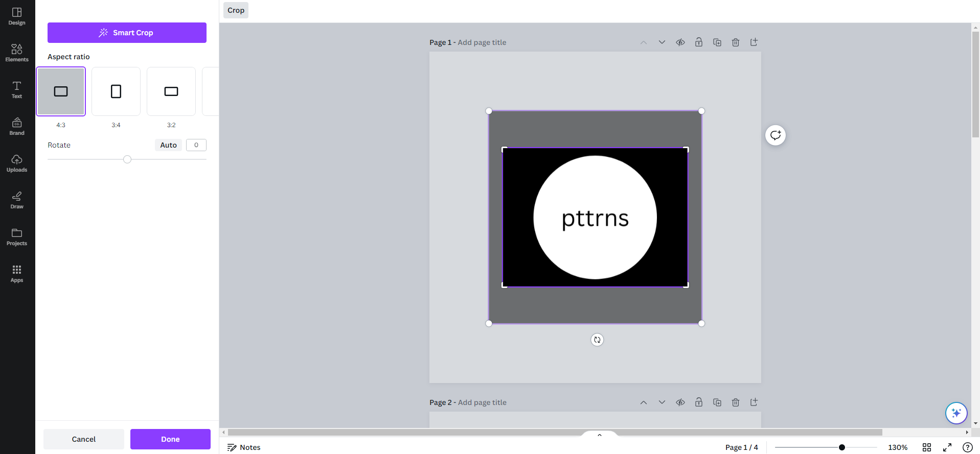Cancel the crop operation
The height and width of the screenshot is (454, 980).
tap(84, 439)
